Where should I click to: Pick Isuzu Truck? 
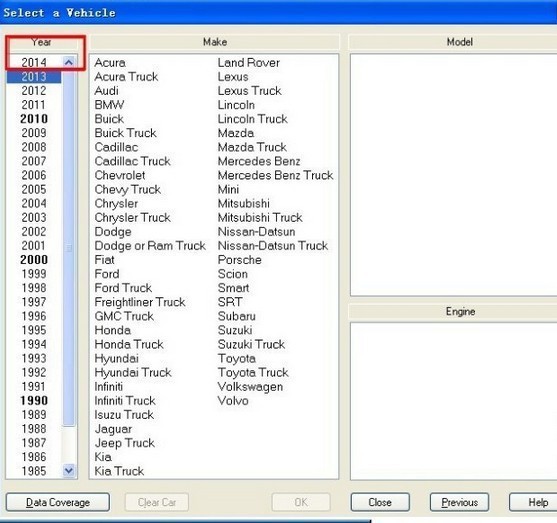[x=124, y=415]
